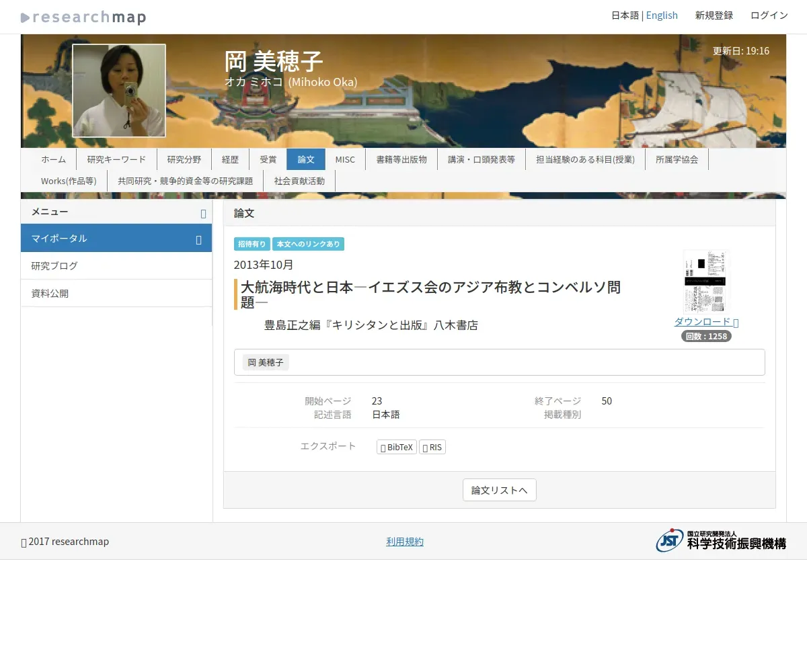Open the 経歴 tab
Screen dimensions: 807x672
[231, 159]
